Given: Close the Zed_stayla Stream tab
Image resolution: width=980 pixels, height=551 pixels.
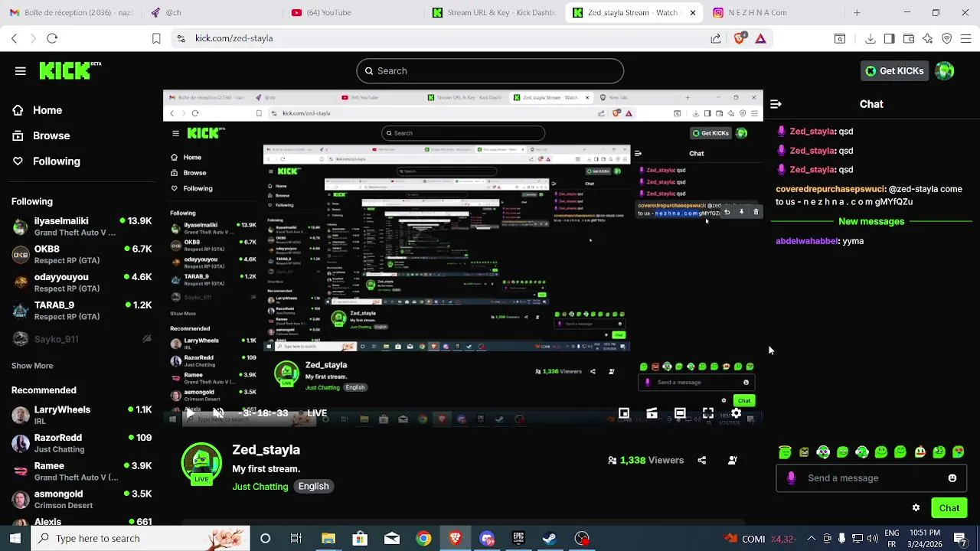Looking at the screenshot, I should pyautogui.click(x=692, y=12).
